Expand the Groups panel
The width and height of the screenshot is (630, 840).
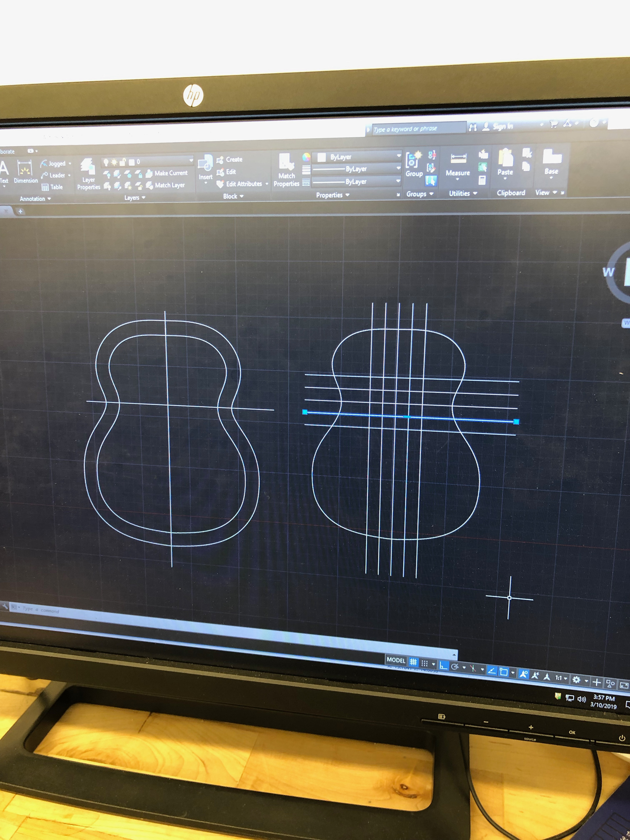click(x=420, y=194)
